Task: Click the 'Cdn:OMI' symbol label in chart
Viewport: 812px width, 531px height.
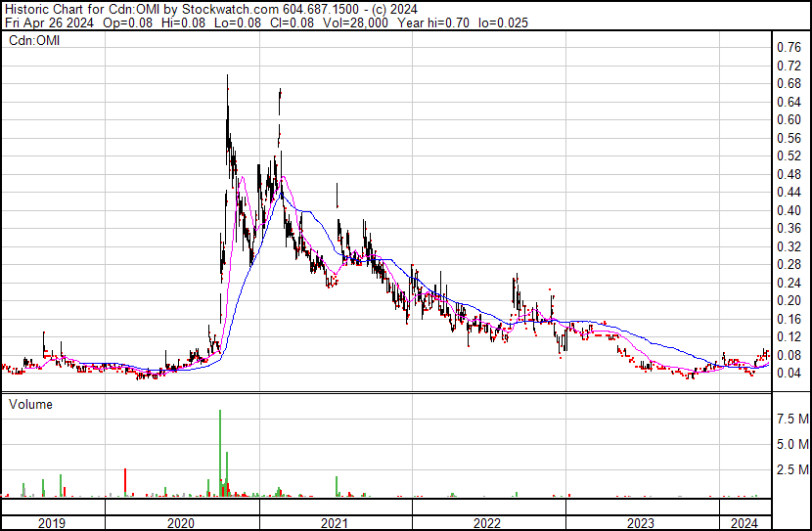Action: pyautogui.click(x=33, y=40)
